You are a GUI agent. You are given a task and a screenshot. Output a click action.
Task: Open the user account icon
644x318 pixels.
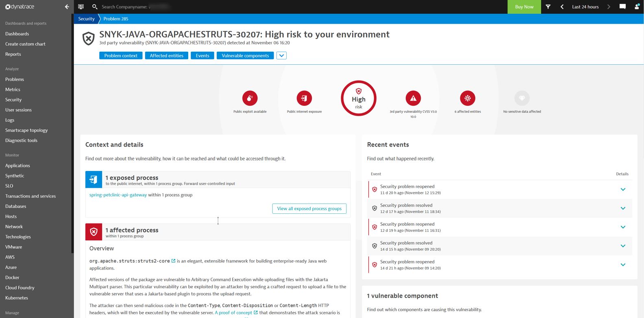tap(637, 7)
